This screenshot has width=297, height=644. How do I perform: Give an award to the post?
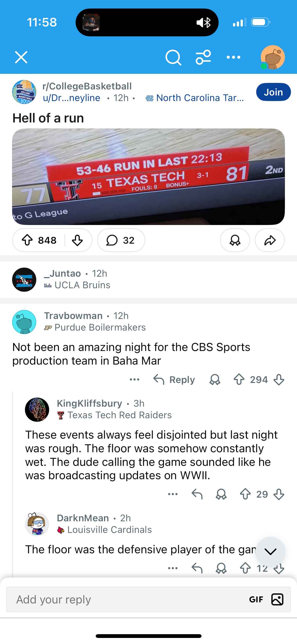point(235,240)
